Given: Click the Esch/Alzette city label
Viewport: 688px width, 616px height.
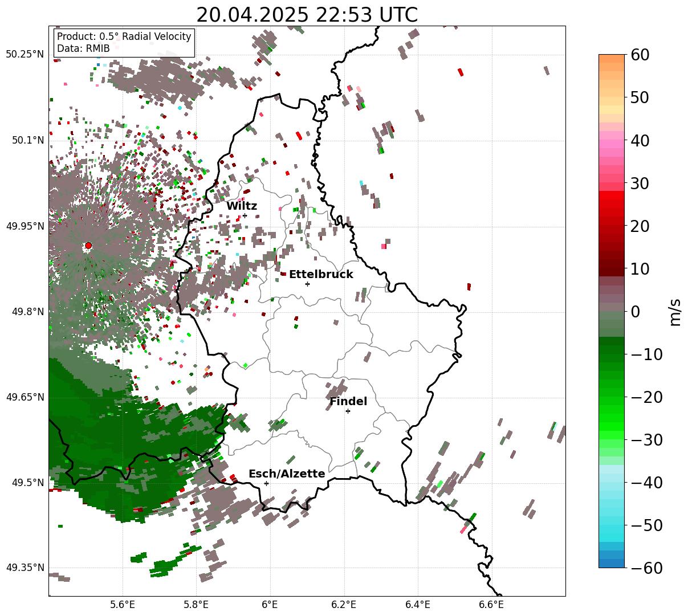Looking at the screenshot, I should [287, 474].
